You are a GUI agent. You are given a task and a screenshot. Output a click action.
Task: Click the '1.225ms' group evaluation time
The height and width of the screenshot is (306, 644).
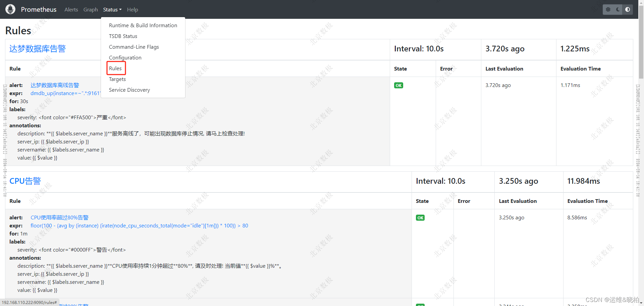tap(575, 49)
